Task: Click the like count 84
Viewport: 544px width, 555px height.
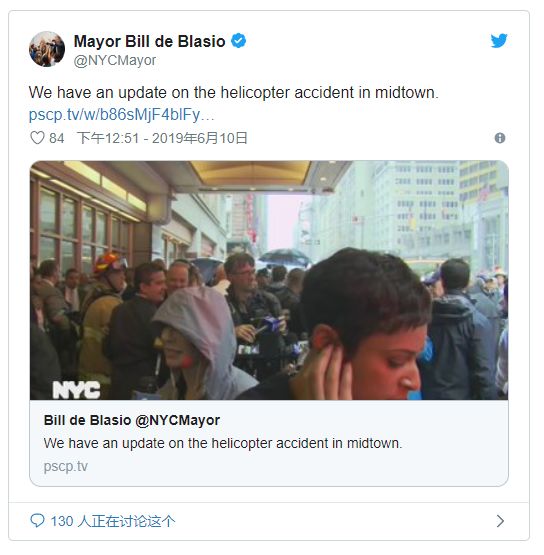Action: pyautogui.click(x=57, y=138)
